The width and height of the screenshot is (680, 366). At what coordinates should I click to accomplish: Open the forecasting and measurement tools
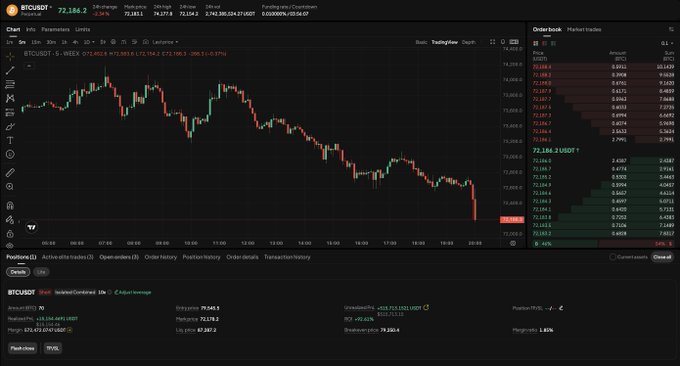pyautogui.click(x=10, y=112)
